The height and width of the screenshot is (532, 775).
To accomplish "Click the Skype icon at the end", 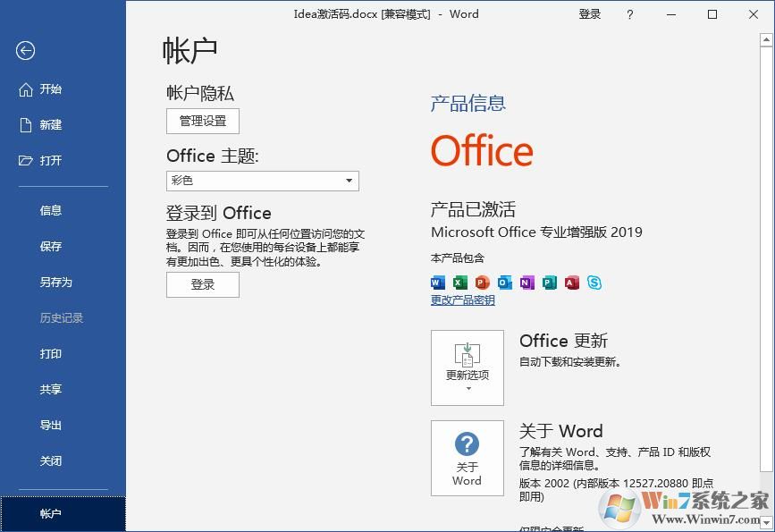I will pyautogui.click(x=593, y=283).
